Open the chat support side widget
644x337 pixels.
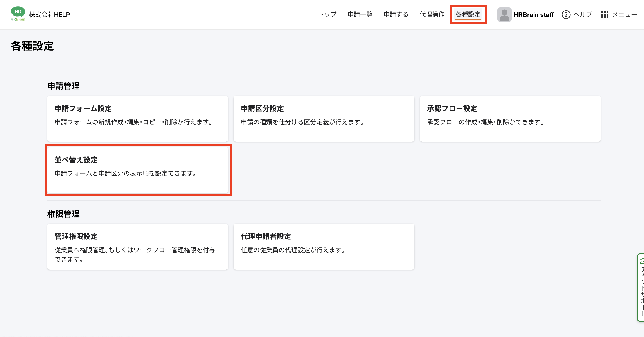point(641,287)
